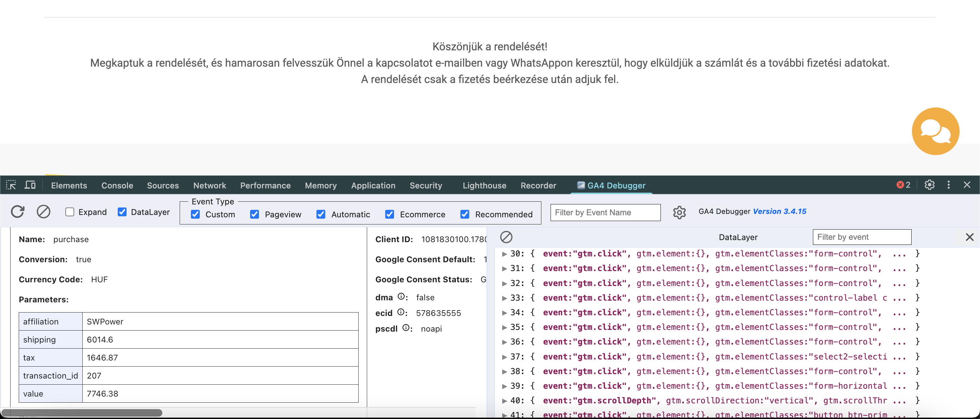Open the Performance tab
The image size is (980, 419).
coord(265,186)
